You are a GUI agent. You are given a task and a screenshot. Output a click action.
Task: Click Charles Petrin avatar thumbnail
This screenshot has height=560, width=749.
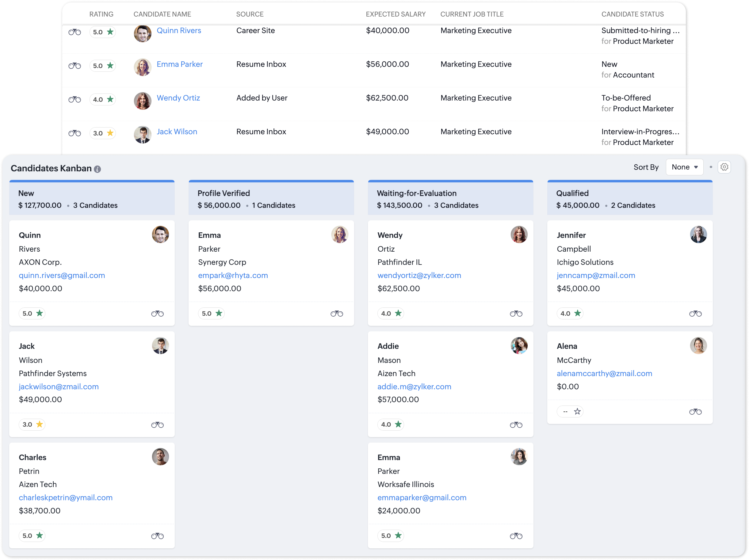pos(160,457)
